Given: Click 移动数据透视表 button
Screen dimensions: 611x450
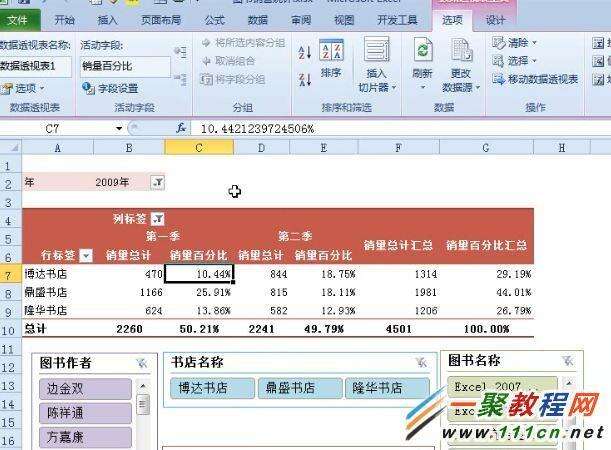Looking at the screenshot, I should pos(535,79).
